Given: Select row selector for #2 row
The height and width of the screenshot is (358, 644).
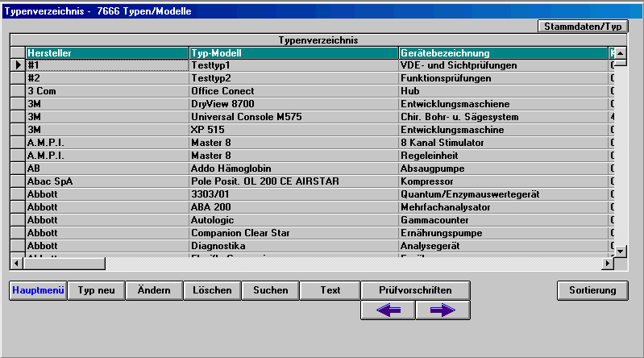Looking at the screenshot, I should tap(18, 78).
